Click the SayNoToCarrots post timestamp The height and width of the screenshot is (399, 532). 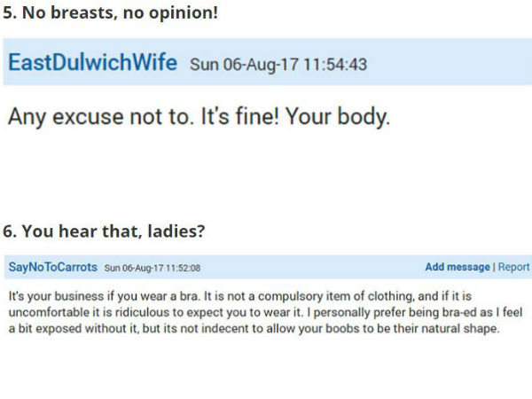pyautogui.click(x=152, y=268)
